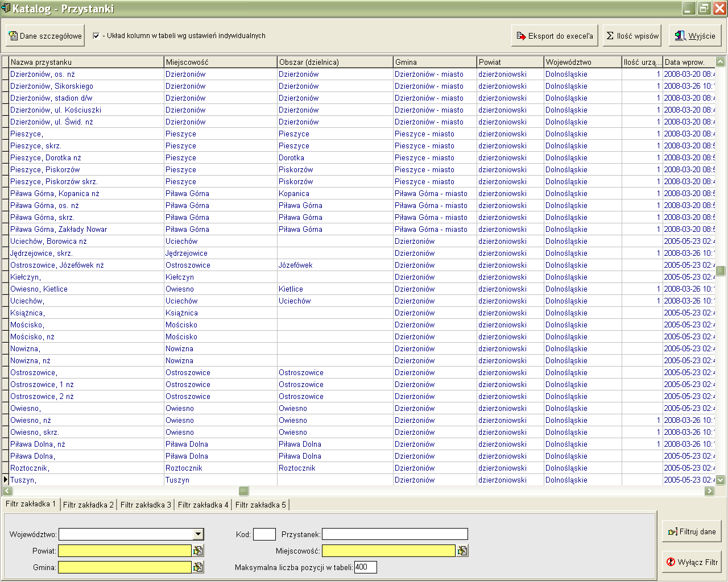Select row Pieszyce, Piskorzów skrz.

coord(362,182)
